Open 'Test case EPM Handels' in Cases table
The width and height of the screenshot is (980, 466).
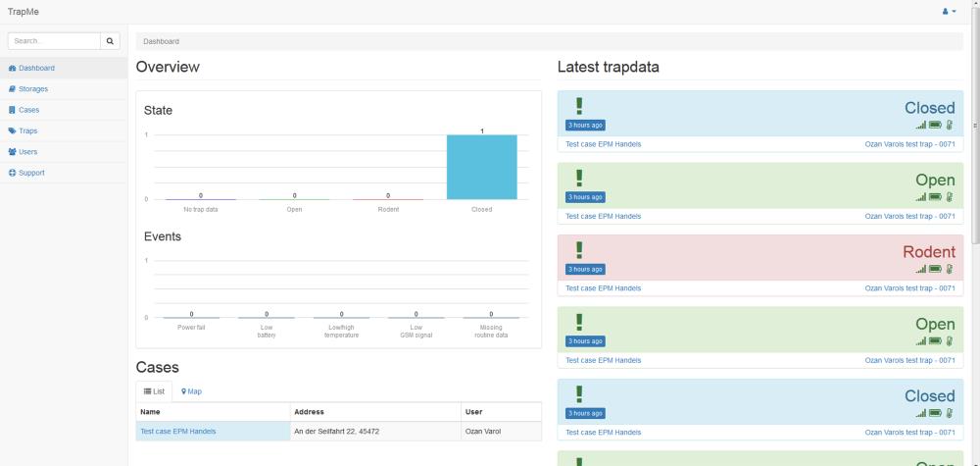click(x=178, y=432)
